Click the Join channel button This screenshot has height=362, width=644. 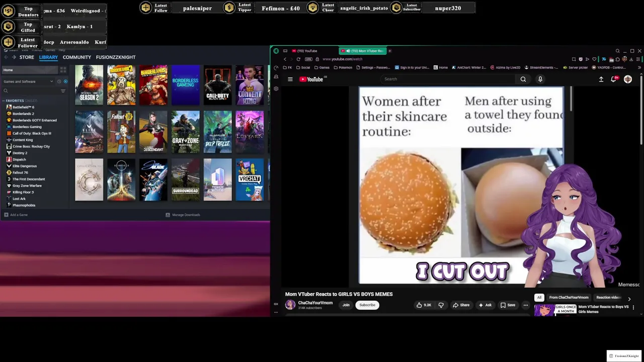[x=346, y=305]
